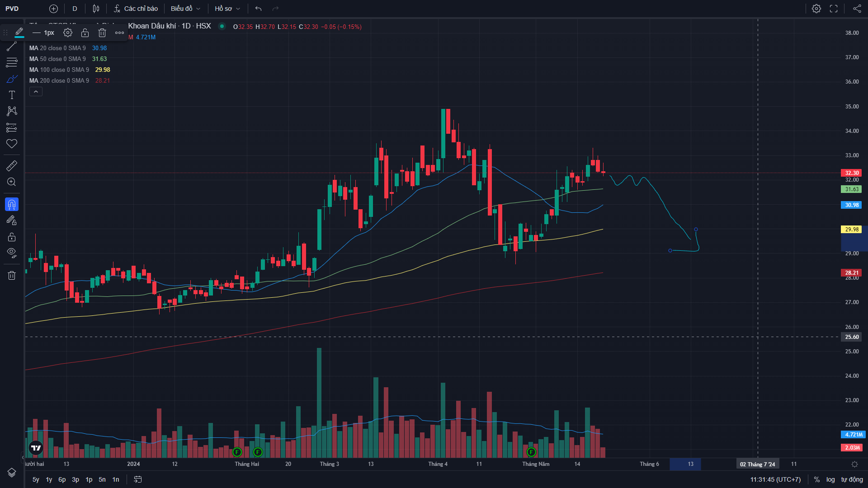This screenshot has height=488, width=868.
Task: Delete the drawing with the toolbar trash icon
Action: coord(102,33)
